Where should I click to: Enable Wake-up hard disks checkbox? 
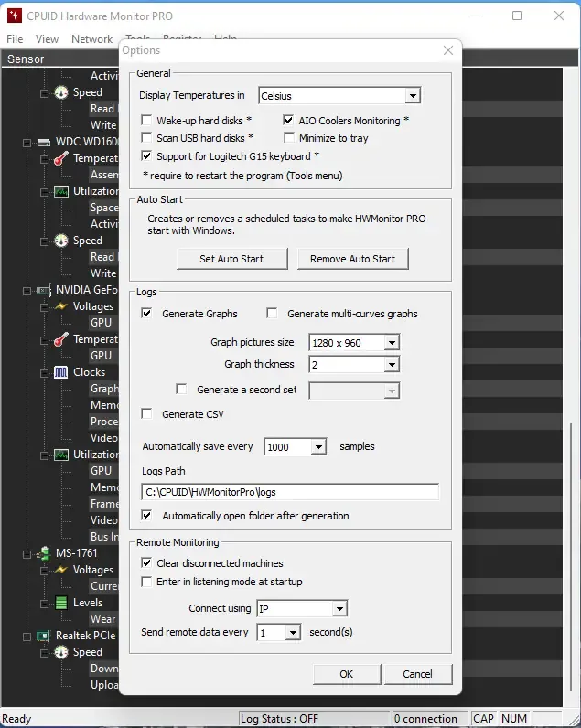coord(146,120)
